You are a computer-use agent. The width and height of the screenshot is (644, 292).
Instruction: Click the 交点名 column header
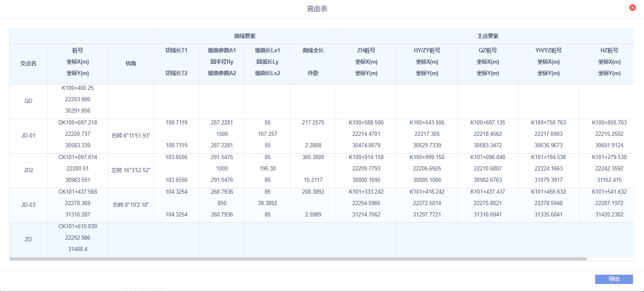point(28,63)
